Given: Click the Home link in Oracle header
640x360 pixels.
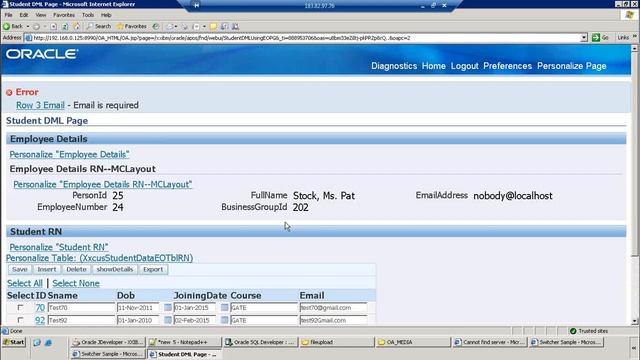Looking at the screenshot, I should [433, 66].
